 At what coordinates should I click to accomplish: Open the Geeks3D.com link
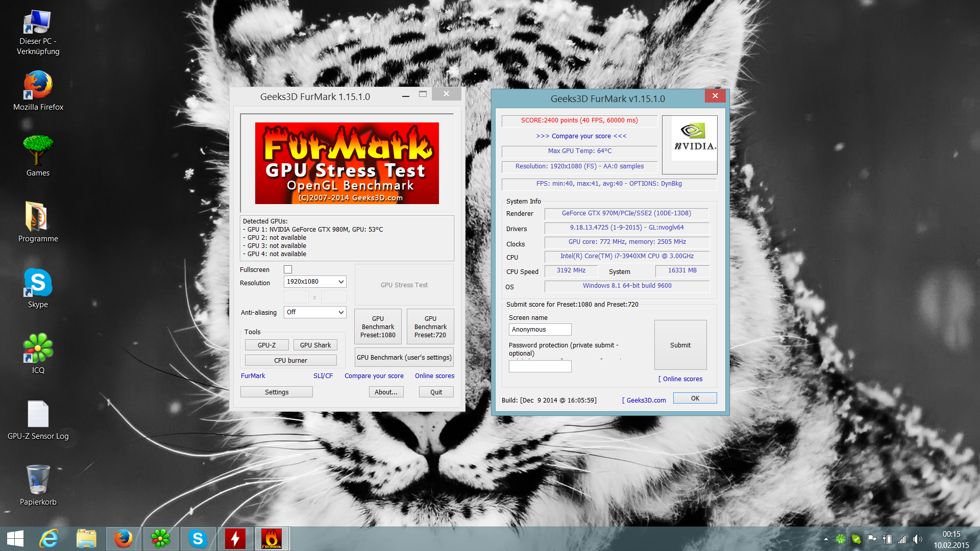tap(644, 400)
